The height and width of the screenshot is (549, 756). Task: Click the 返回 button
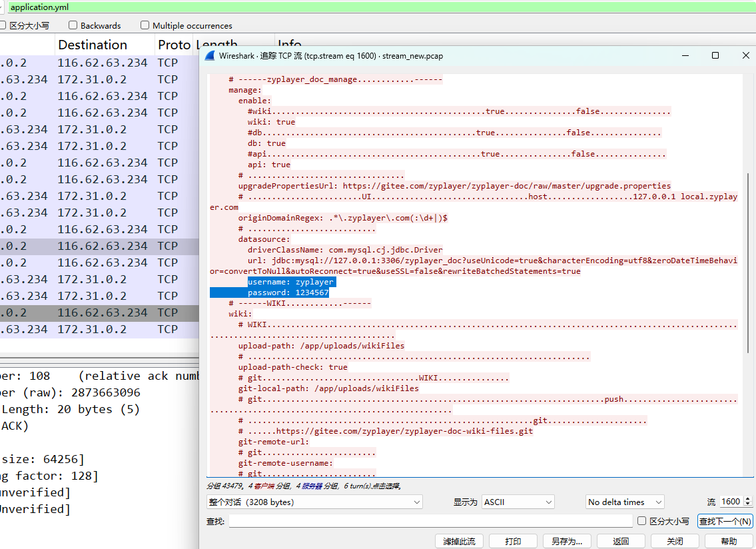(x=621, y=541)
